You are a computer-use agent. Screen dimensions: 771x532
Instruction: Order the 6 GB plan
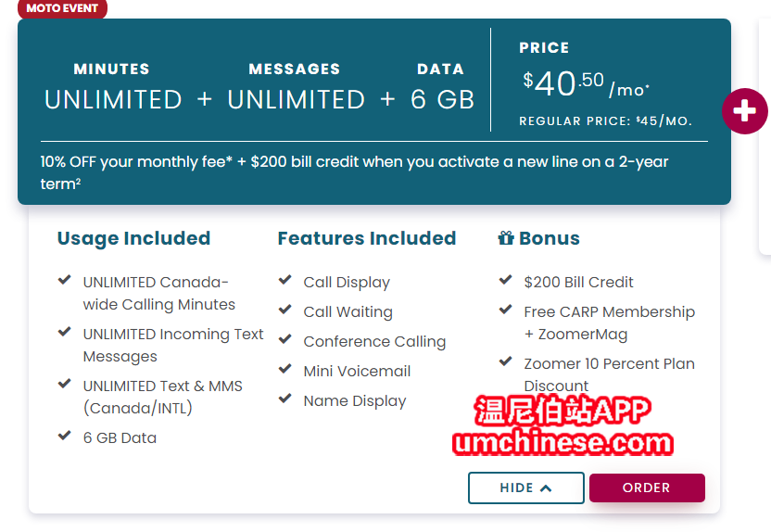pos(647,488)
